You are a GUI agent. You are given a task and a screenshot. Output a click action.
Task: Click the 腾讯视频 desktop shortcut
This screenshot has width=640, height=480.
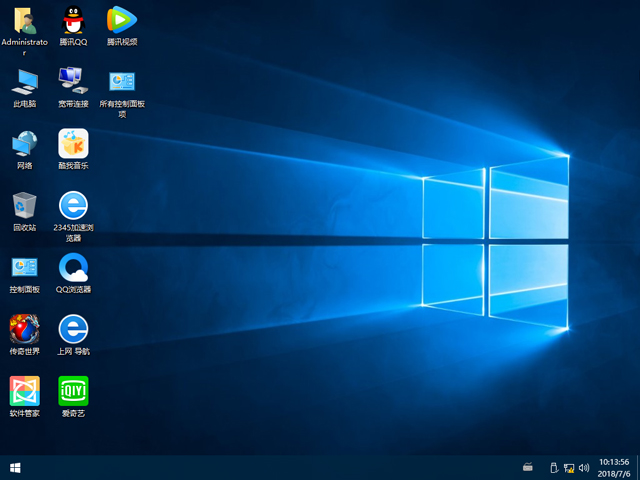(121, 20)
